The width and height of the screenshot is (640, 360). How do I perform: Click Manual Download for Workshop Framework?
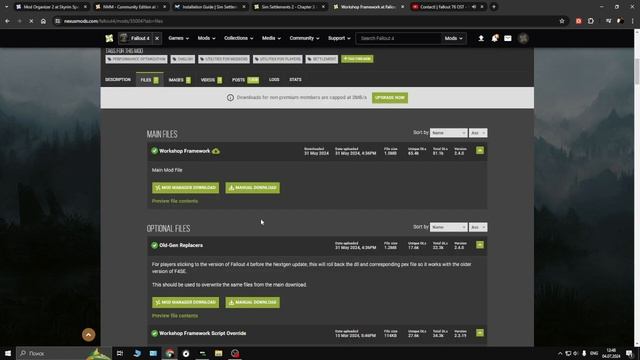(253, 188)
